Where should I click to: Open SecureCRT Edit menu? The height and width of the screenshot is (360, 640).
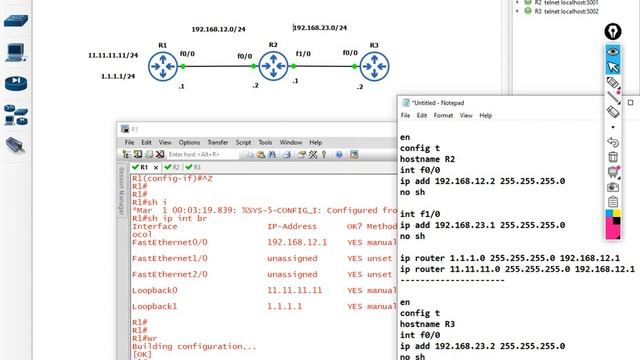pyautogui.click(x=146, y=142)
